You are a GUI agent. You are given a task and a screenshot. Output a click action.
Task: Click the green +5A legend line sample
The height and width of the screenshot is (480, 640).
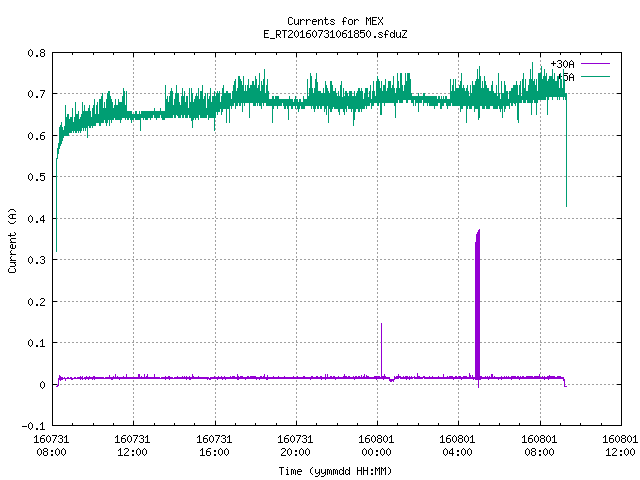coord(596,76)
